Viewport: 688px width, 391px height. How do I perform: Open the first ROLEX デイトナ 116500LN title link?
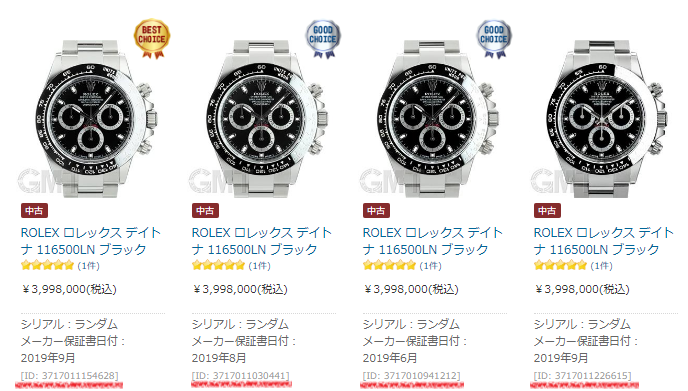pos(91,241)
